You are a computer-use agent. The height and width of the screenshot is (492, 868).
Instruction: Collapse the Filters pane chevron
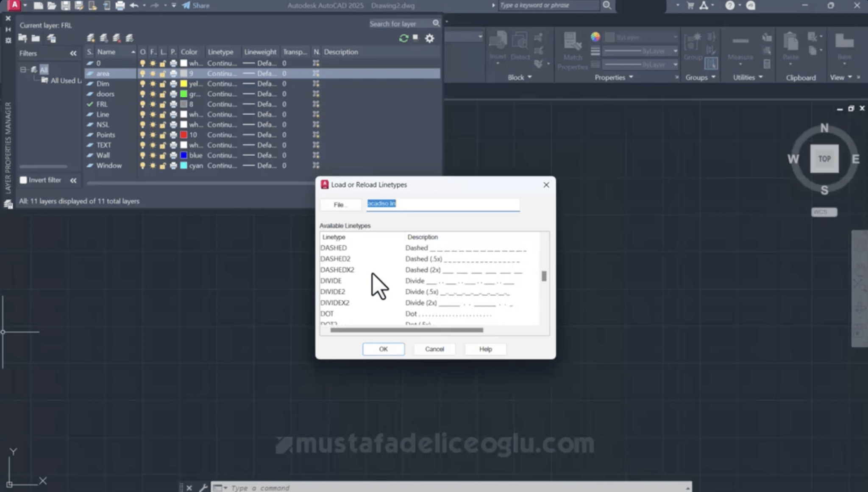pyautogui.click(x=73, y=53)
